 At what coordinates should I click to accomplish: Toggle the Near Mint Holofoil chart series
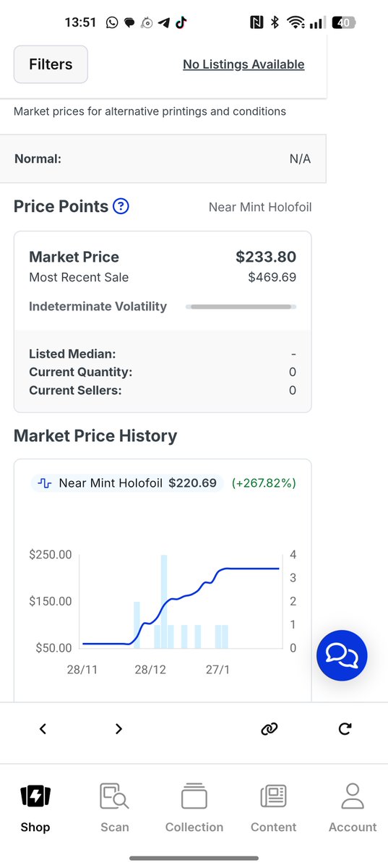[126, 482]
